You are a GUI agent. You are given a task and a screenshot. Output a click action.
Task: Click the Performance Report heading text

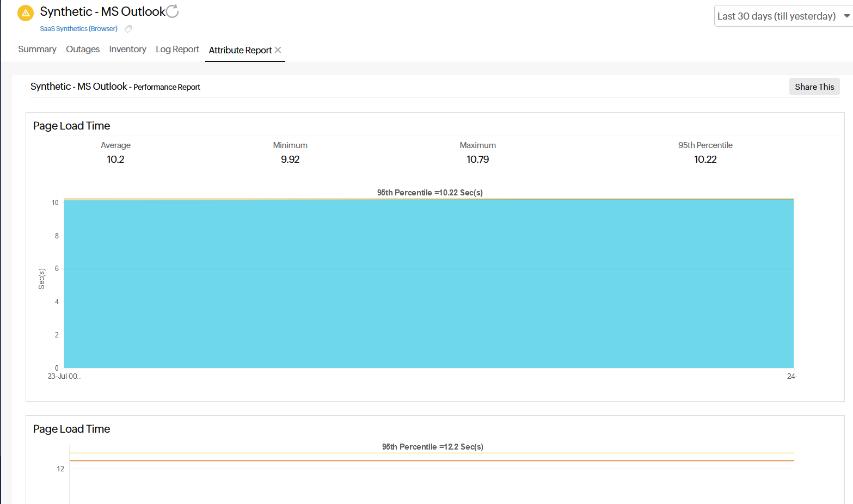[x=167, y=87]
